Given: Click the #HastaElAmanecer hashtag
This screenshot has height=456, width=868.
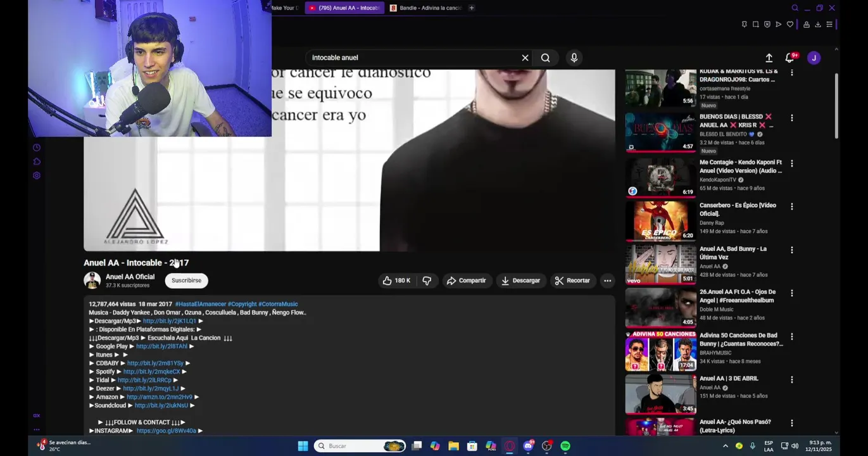Looking at the screenshot, I should pyautogui.click(x=200, y=304).
